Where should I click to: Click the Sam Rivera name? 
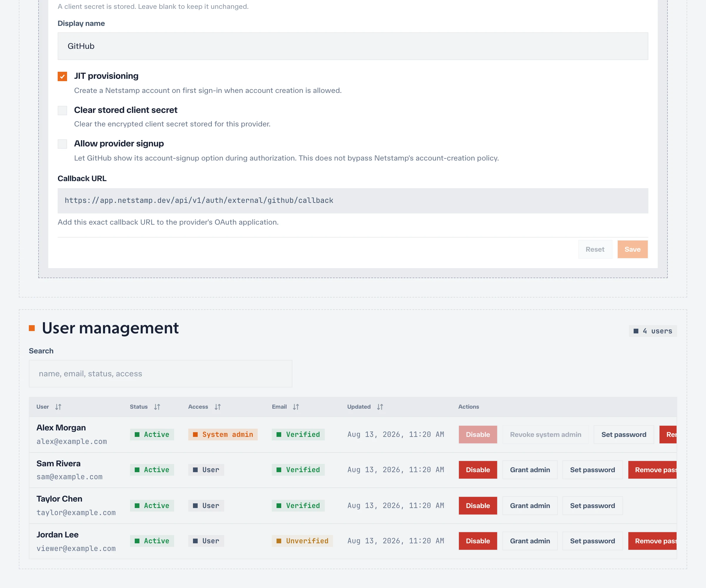[x=59, y=464]
